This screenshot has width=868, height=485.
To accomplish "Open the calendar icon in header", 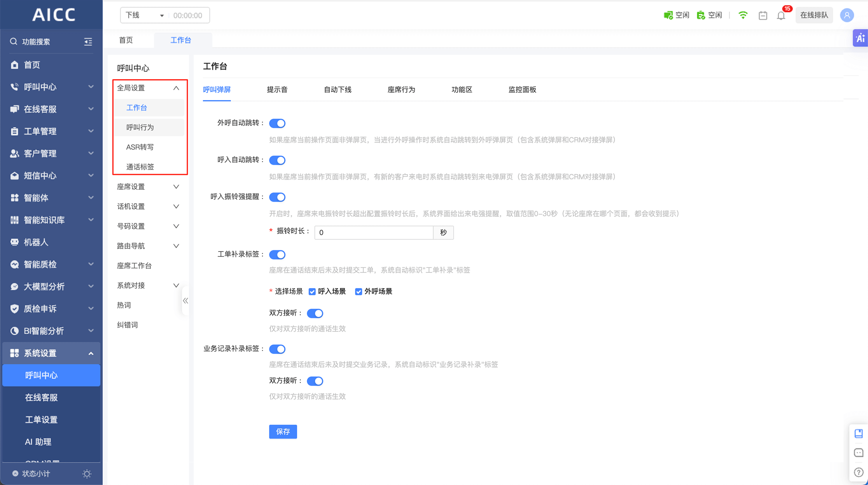I will click(763, 15).
